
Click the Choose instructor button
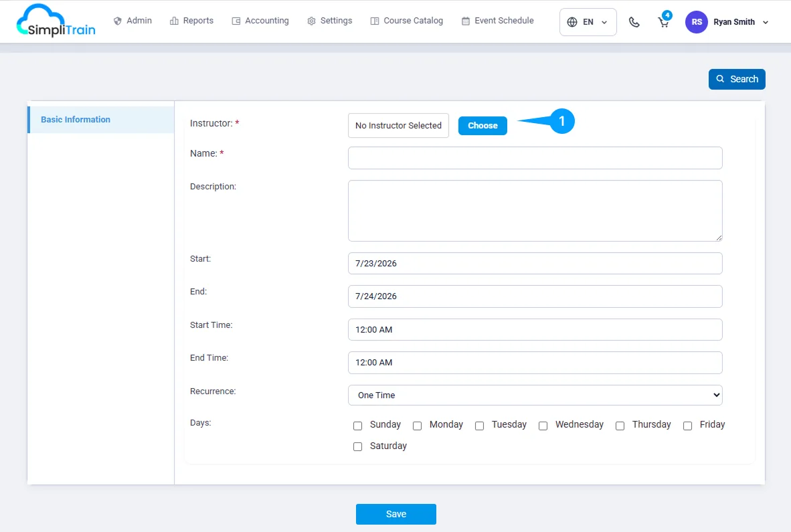482,126
